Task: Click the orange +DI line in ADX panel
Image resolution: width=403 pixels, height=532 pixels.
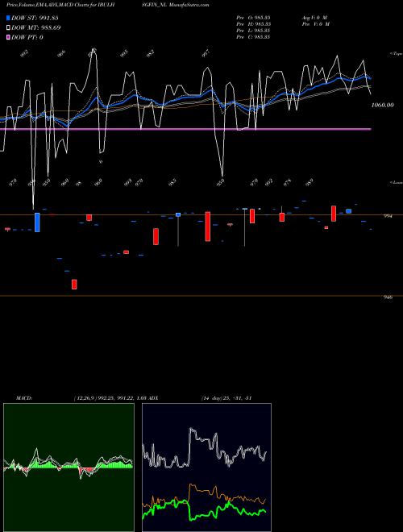Action: point(204,490)
